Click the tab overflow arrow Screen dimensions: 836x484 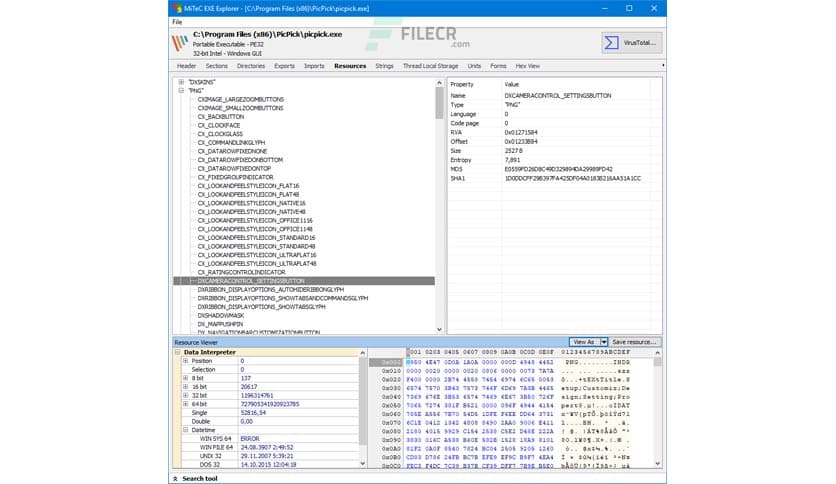tap(663, 66)
